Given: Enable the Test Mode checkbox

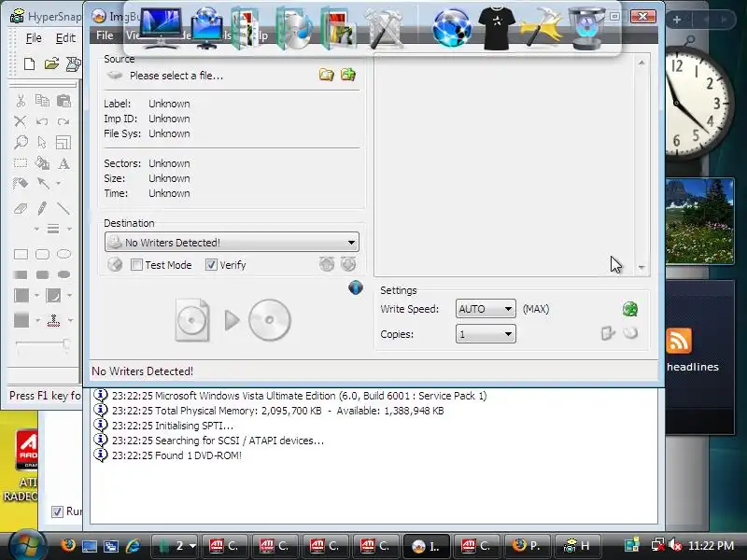Looking at the screenshot, I should tap(136, 265).
